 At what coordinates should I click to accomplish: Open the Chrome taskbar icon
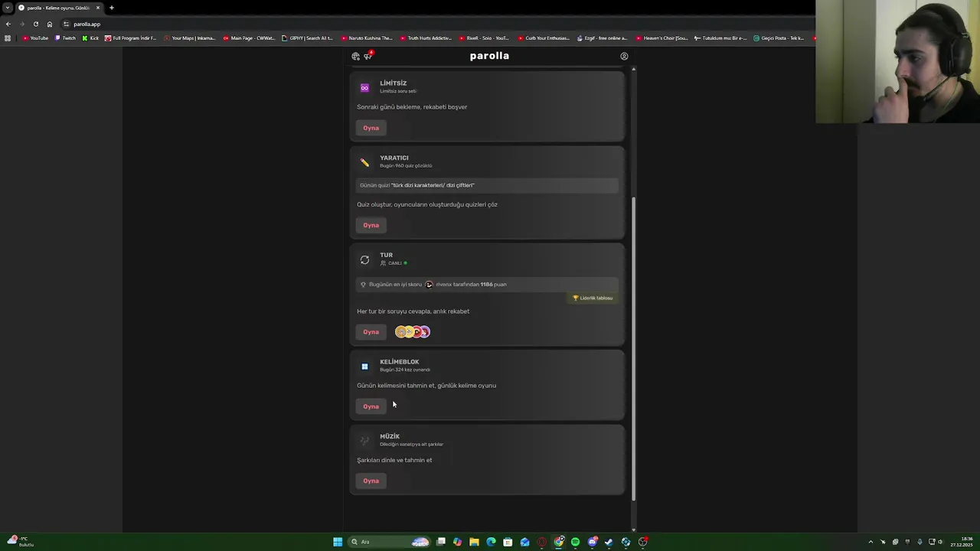point(559,542)
